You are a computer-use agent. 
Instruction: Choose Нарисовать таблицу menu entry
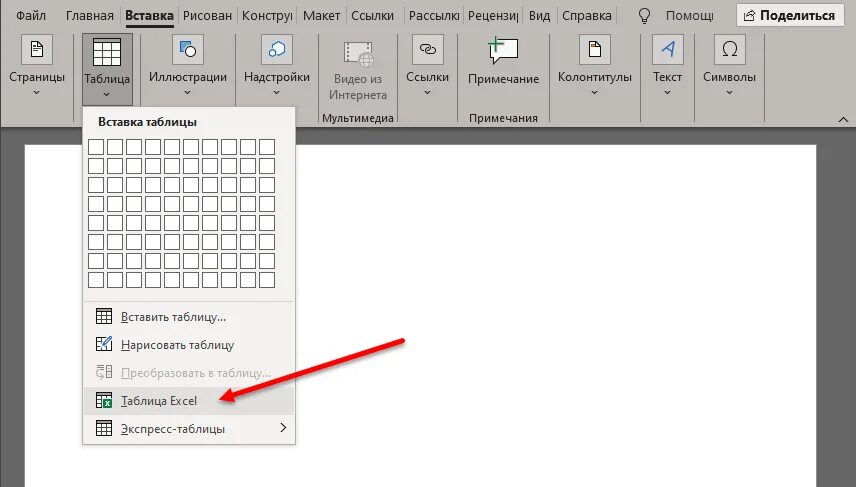pyautogui.click(x=189, y=345)
